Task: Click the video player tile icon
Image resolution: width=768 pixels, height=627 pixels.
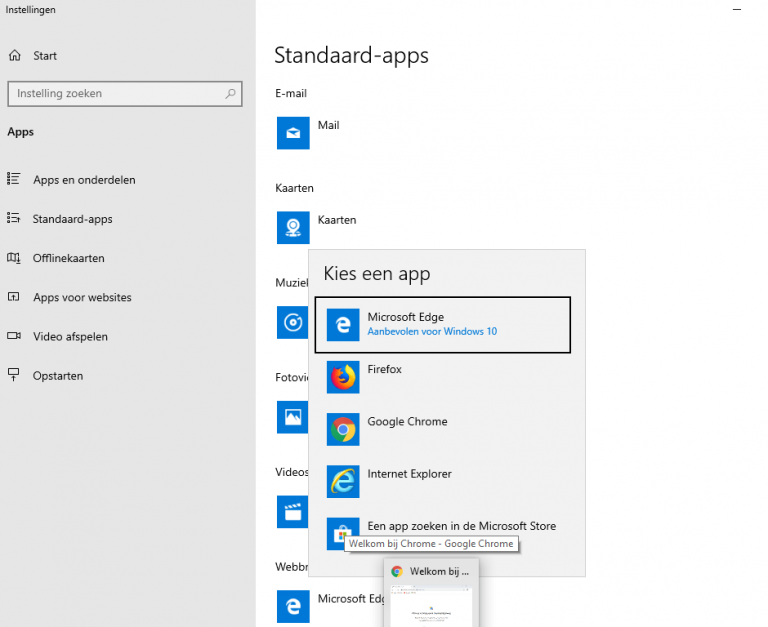Action: pos(292,512)
